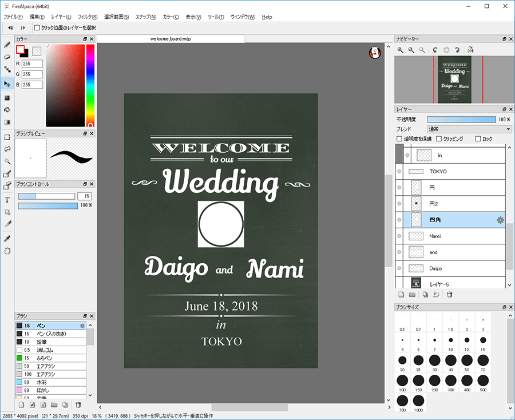Open the フィルタ menu
Viewport: 515px width, 420px height.
tap(87, 17)
